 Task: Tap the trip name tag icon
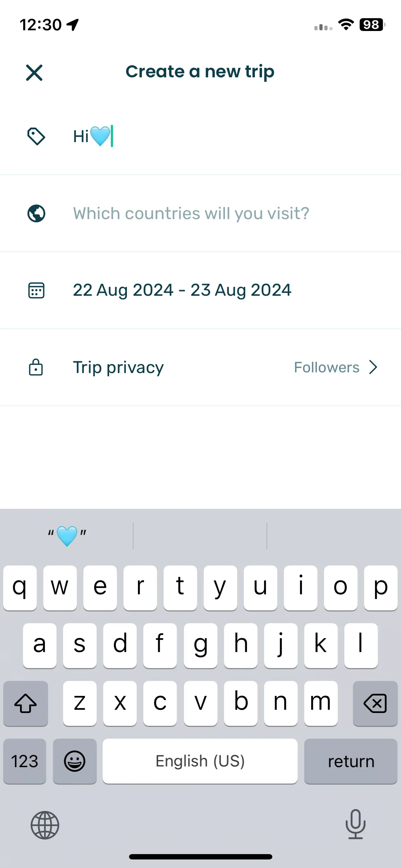point(36,136)
